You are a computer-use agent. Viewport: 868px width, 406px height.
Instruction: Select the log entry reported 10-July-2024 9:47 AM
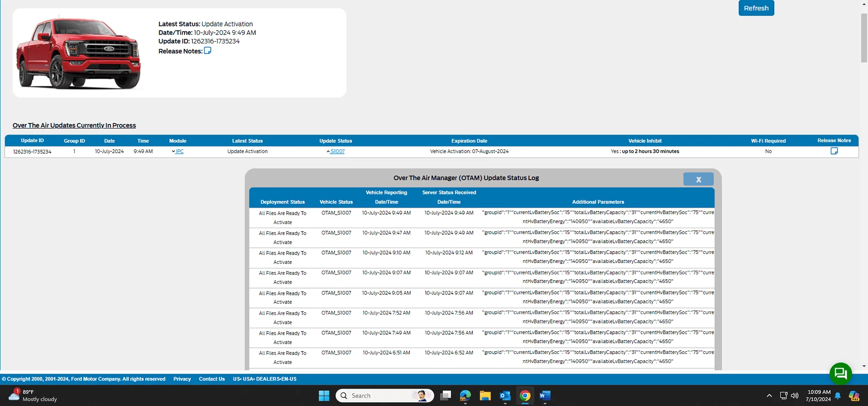[482, 238]
